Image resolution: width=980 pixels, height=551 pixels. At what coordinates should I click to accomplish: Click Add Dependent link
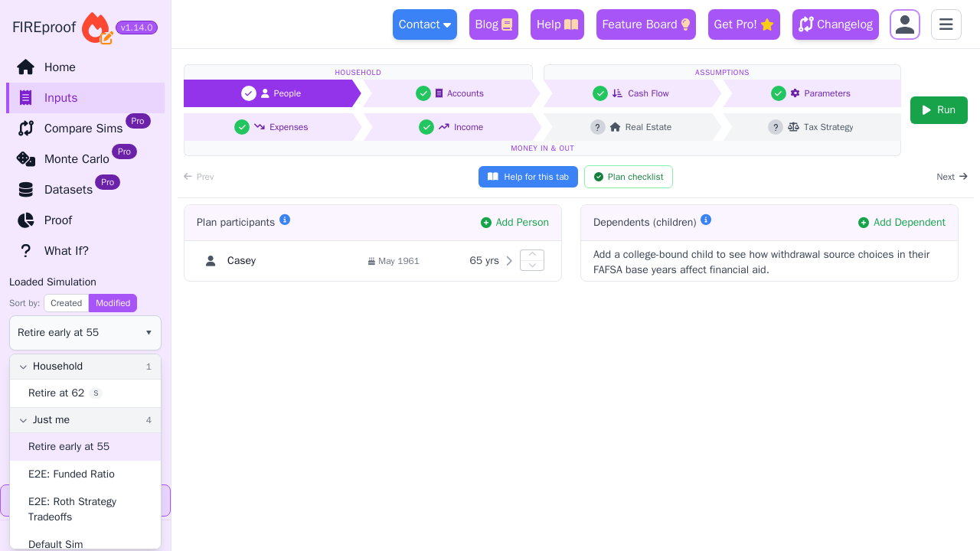[902, 223]
